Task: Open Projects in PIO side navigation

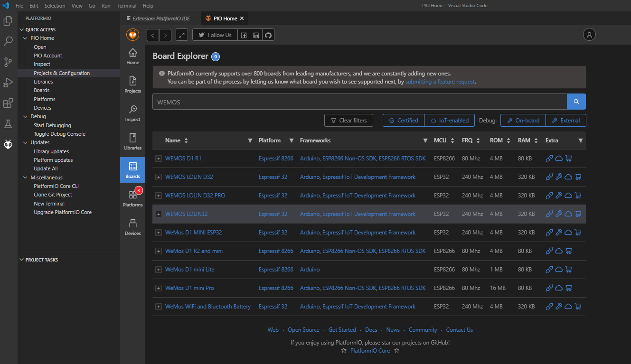Action: pos(133,85)
